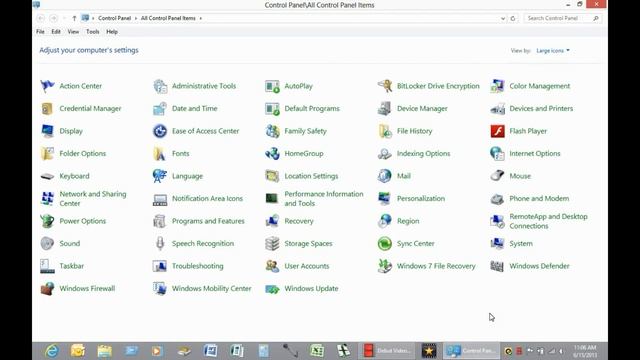Open Color Management icon
This screenshot has width=640, height=360.
coord(497,86)
